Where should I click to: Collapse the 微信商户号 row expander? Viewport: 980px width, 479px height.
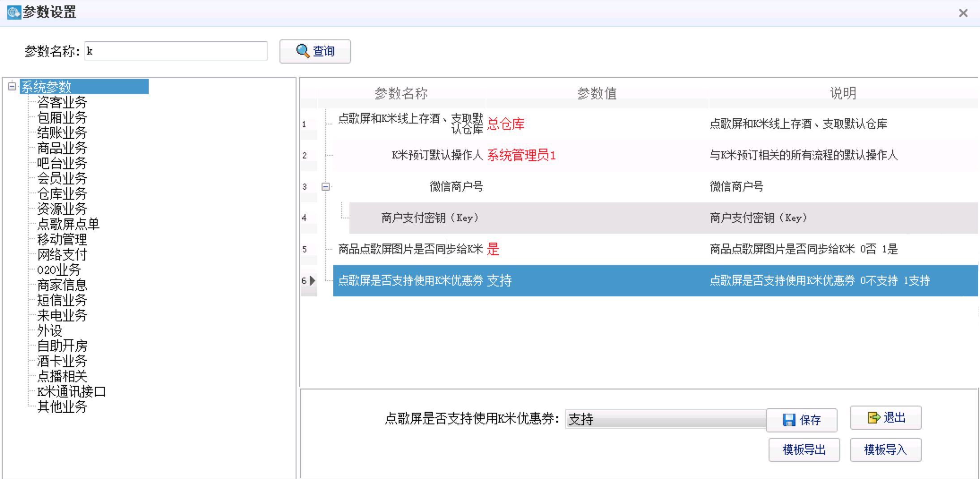326,187
